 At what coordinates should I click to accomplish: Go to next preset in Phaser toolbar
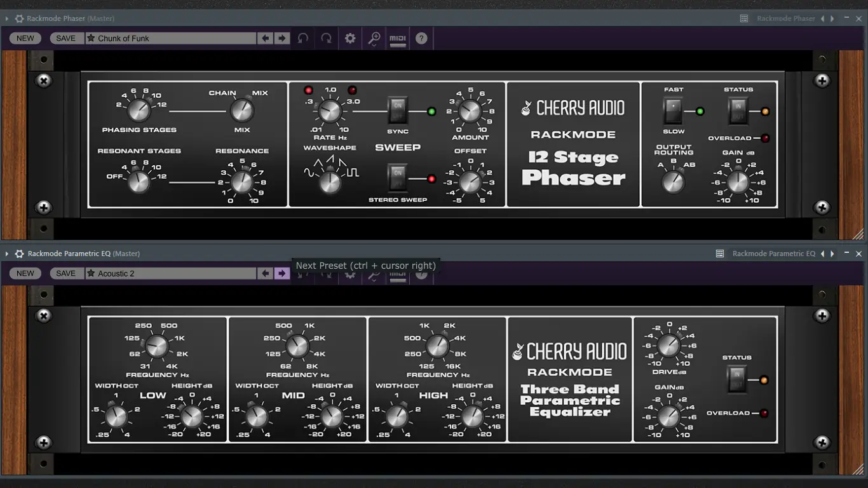[x=282, y=38]
